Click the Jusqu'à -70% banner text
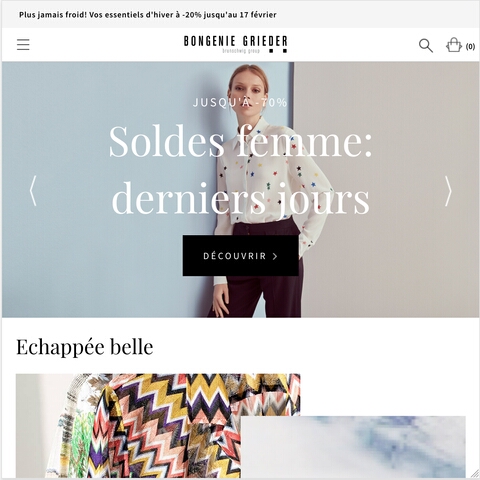The image size is (480, 480). pyautogui.click(x=240, y=102)
